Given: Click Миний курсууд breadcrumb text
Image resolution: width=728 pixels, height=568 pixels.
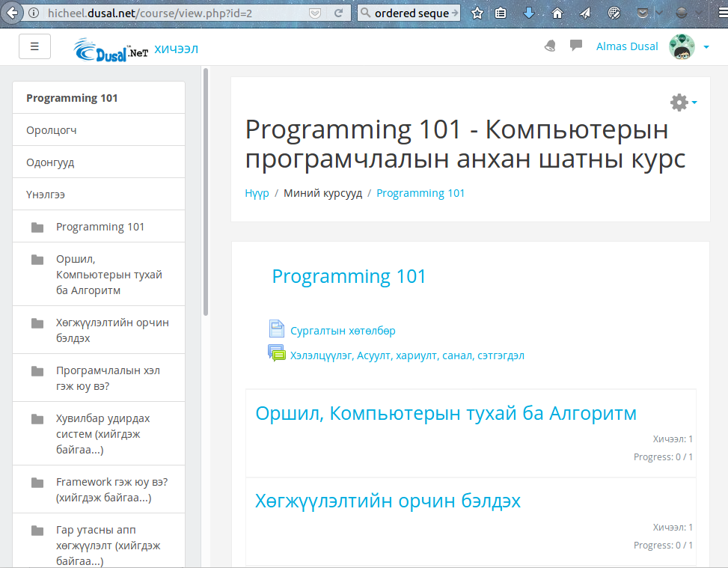Looking at the screenshot, I should (322, 193).
